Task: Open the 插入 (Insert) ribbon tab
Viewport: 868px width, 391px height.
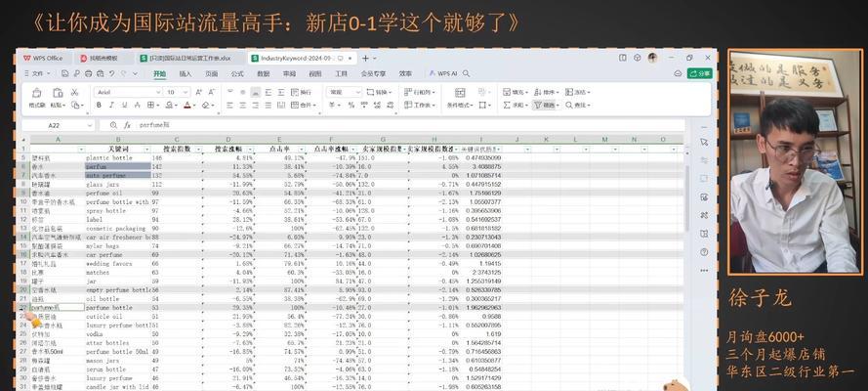Action: click(186, 73)
